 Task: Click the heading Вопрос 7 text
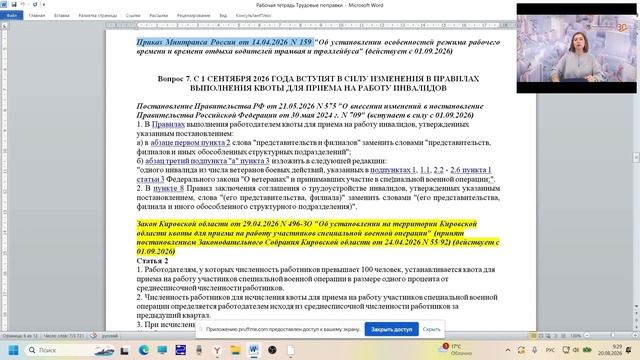point(318,83)
